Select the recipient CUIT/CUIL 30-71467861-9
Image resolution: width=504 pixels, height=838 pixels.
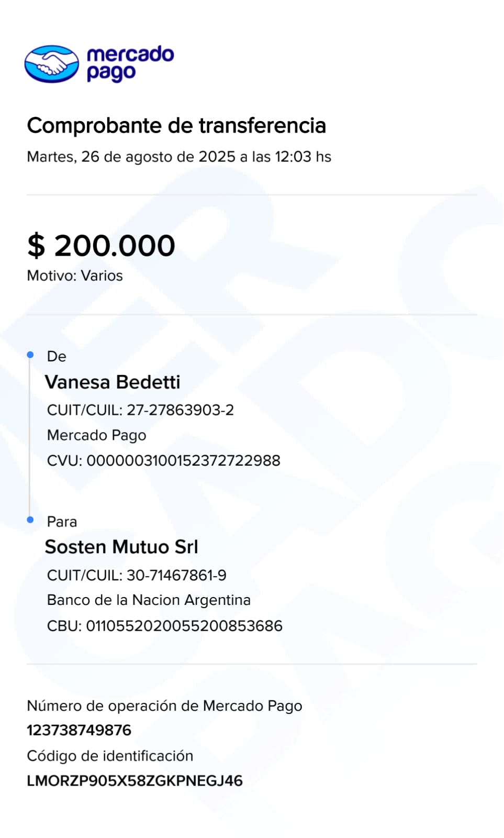pos(137,575)
